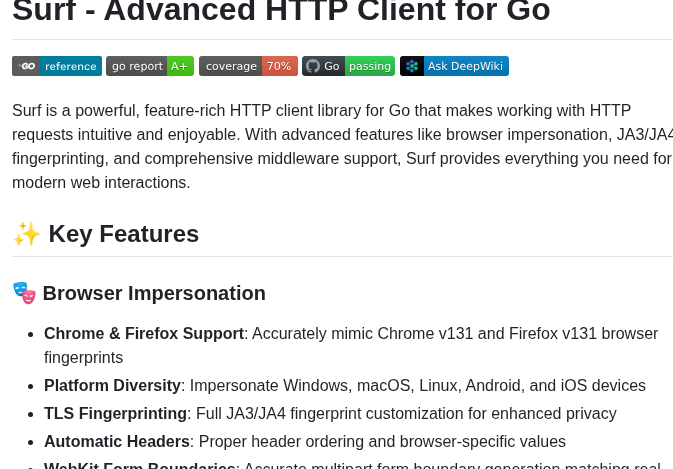Click the Go passing workflow badge

[348, 66]
